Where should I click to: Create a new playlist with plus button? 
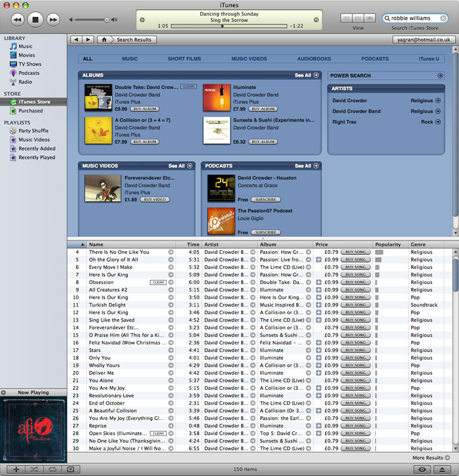[16, 469]
